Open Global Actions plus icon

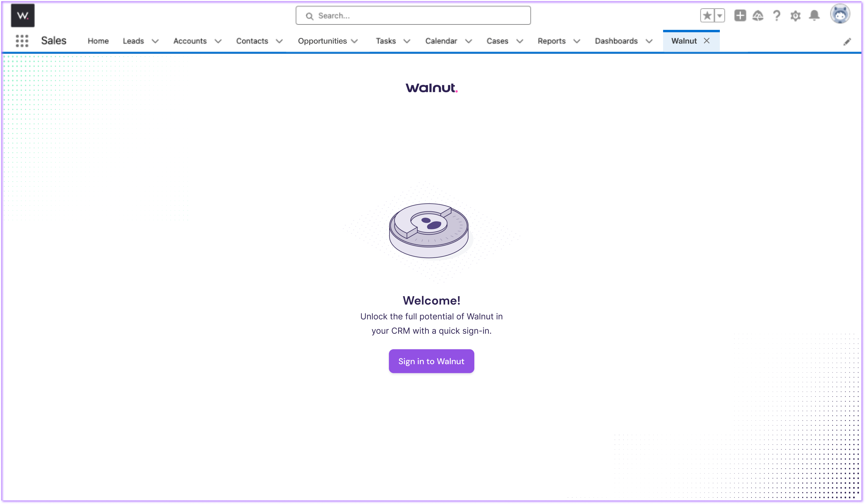(740, 16)
